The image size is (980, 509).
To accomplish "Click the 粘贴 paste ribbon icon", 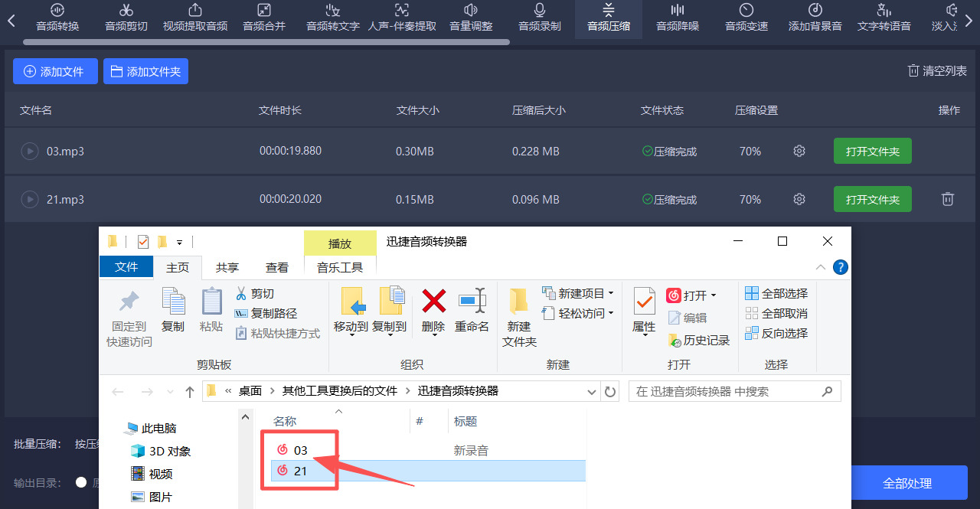I will tap(211, 311).
